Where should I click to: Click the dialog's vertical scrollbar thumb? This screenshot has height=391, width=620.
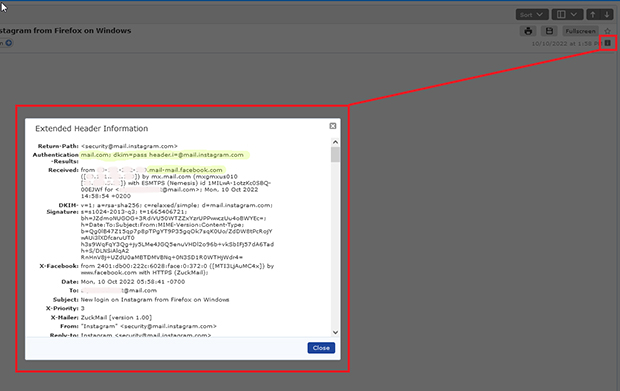click(335, 155)
